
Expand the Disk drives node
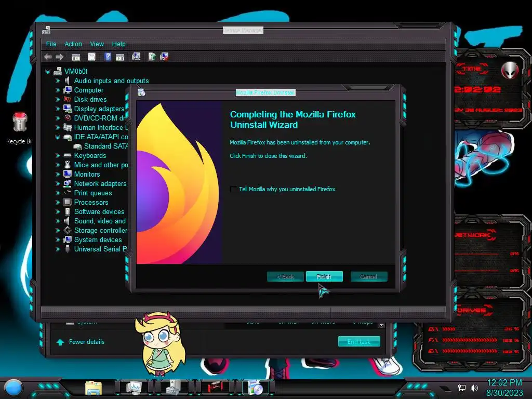(x=57, y=99)
